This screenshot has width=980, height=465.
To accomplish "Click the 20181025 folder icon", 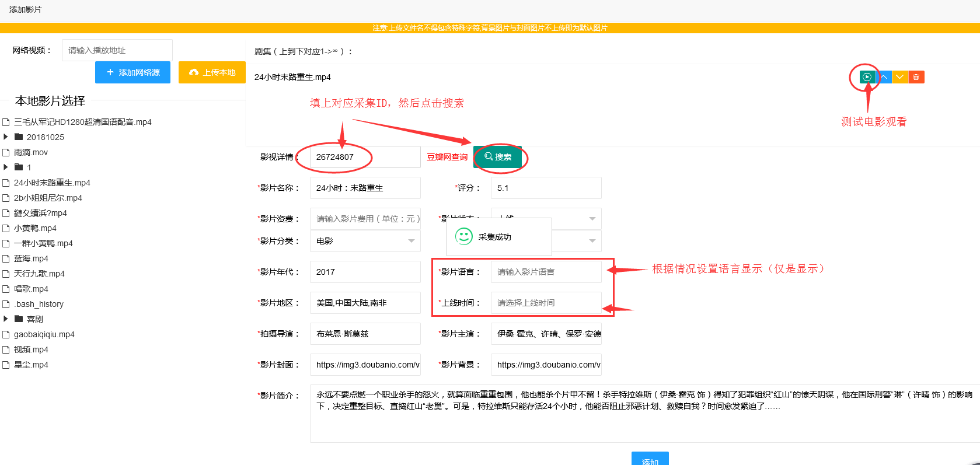I will point(19,137).
